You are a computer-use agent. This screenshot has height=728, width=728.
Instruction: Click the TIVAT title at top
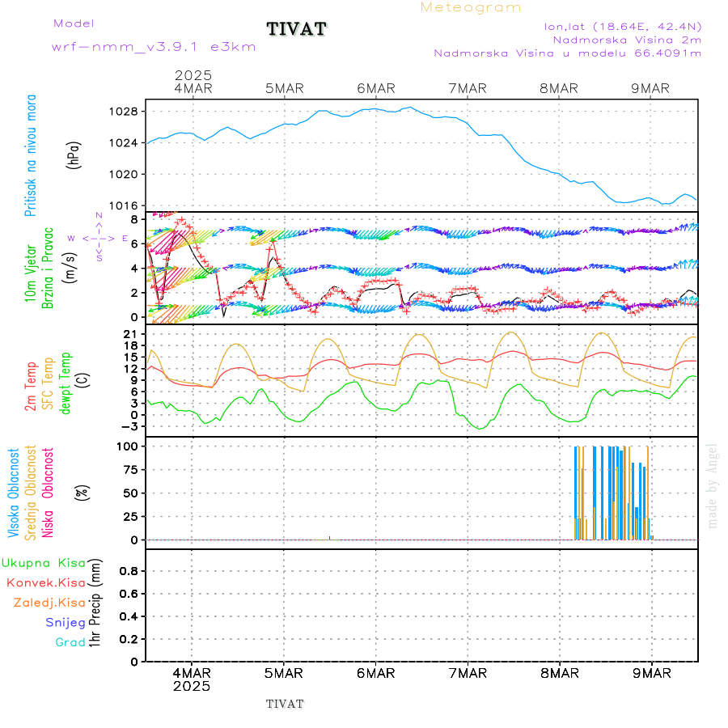(x=296, y=30)
